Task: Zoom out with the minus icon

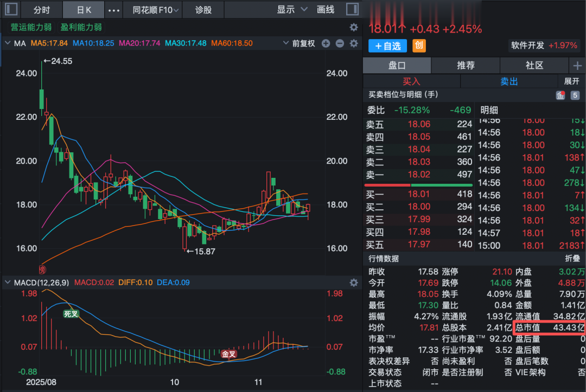Action: pos(340,42)
